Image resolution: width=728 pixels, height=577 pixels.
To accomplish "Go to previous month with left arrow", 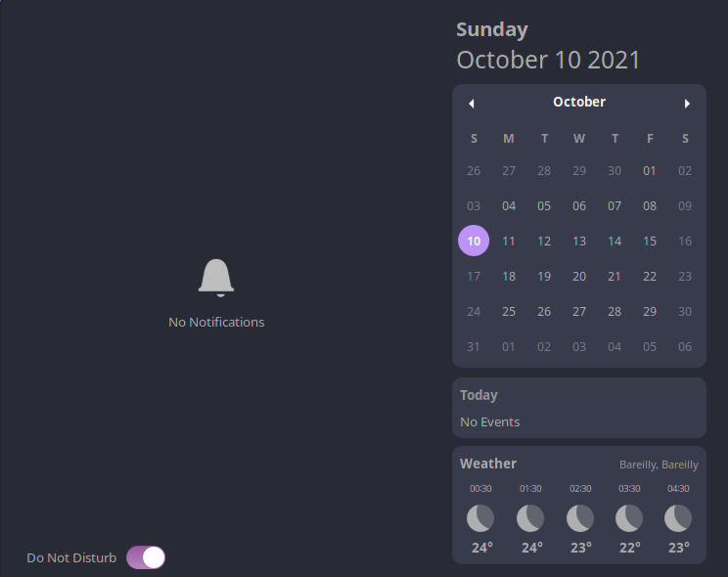I will point(472,103).
